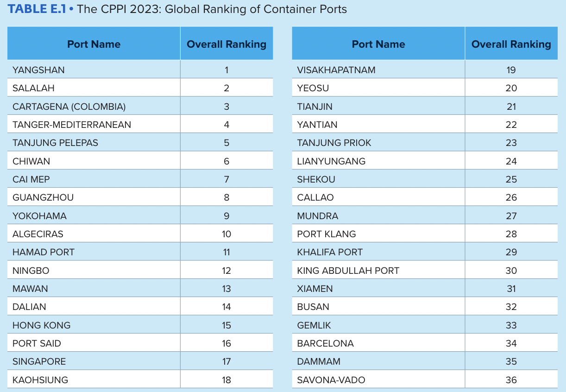Click the YEOSU port name

[x=313, y=88]
